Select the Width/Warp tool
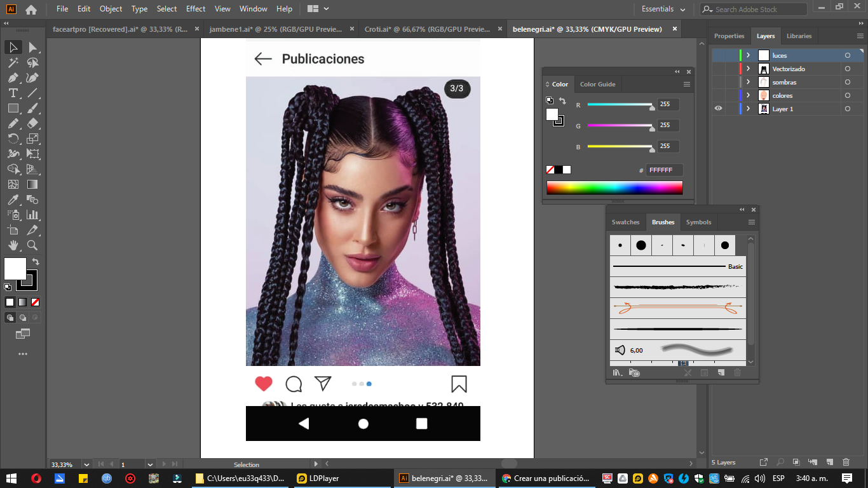868x488 pixels. pos(13,154)
